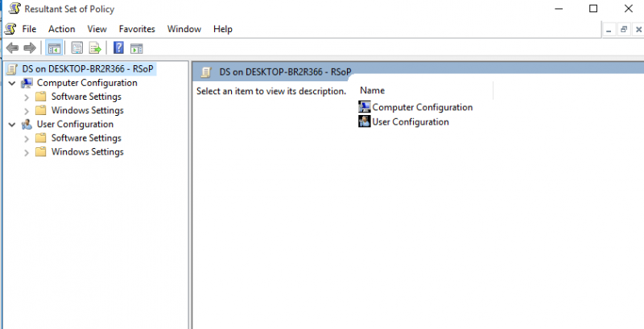Click folder icon of Software Settings under User Configuration
Screen dimensions: 644x329
click(x=41, y=138)
